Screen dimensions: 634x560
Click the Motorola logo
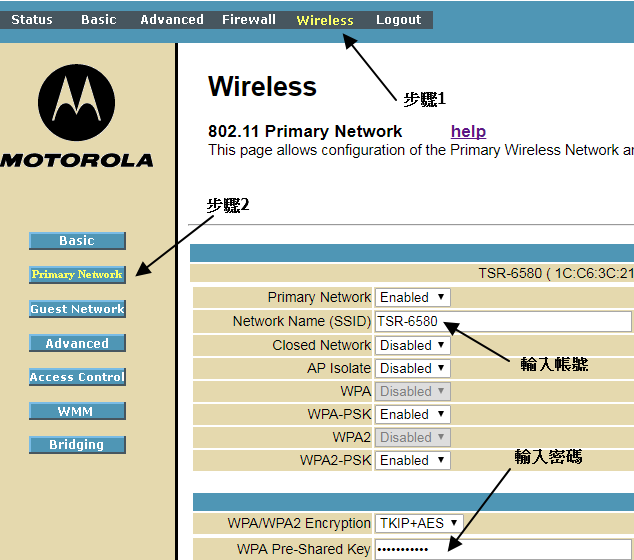[x=76, y=116]
